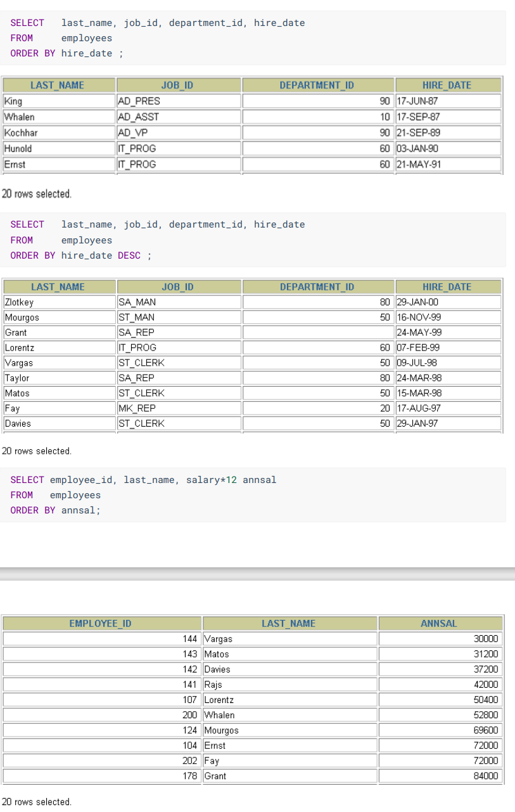The width and height of the screenshot is (515, 812).
Task: Click Ernst in the 21-MAY-91 row
Action: pyautogui.click(x=59, y=165)
